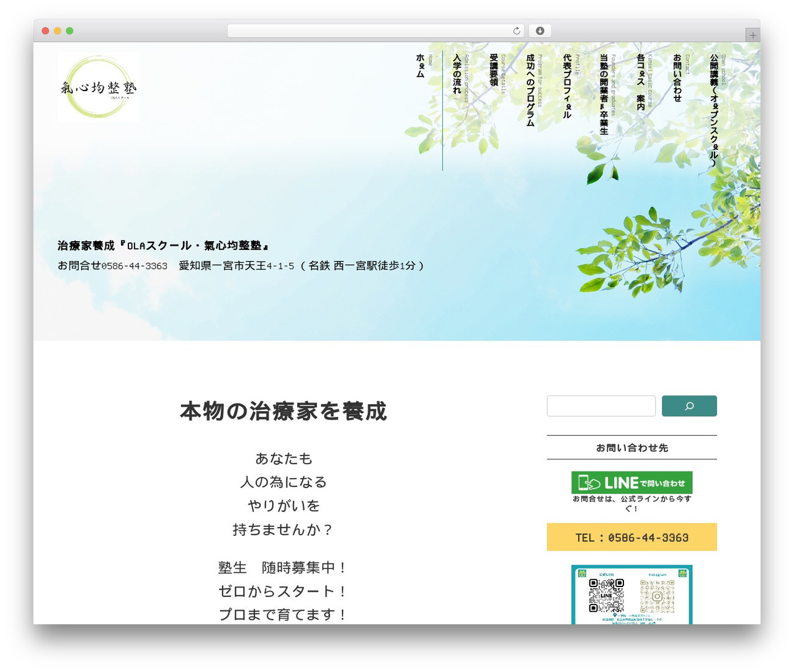Image resolution: width=794 pixels, height=672 pixels.
Task: Click the sidebar search input field
Action: (x=601, y=406)
